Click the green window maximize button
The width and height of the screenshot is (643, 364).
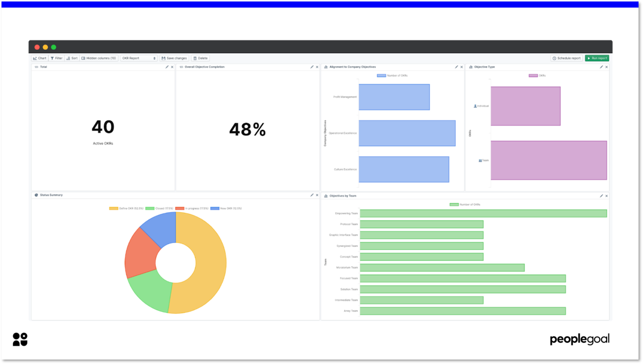tap(54, 47)
